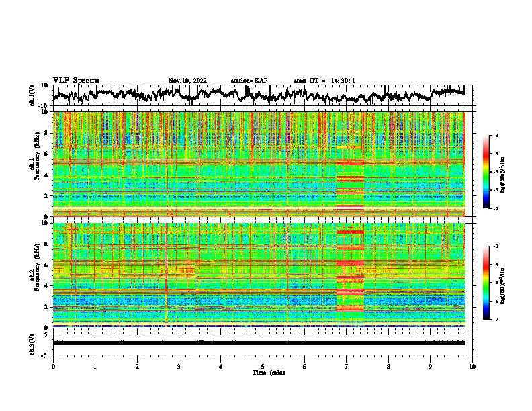
Task: Click the ch.1 colorbar log(PSD) label
Action: tap(502, 175)
